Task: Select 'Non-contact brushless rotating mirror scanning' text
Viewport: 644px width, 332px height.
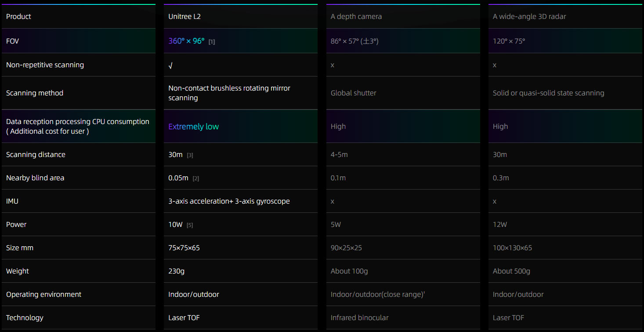Action: click(229, 93)
